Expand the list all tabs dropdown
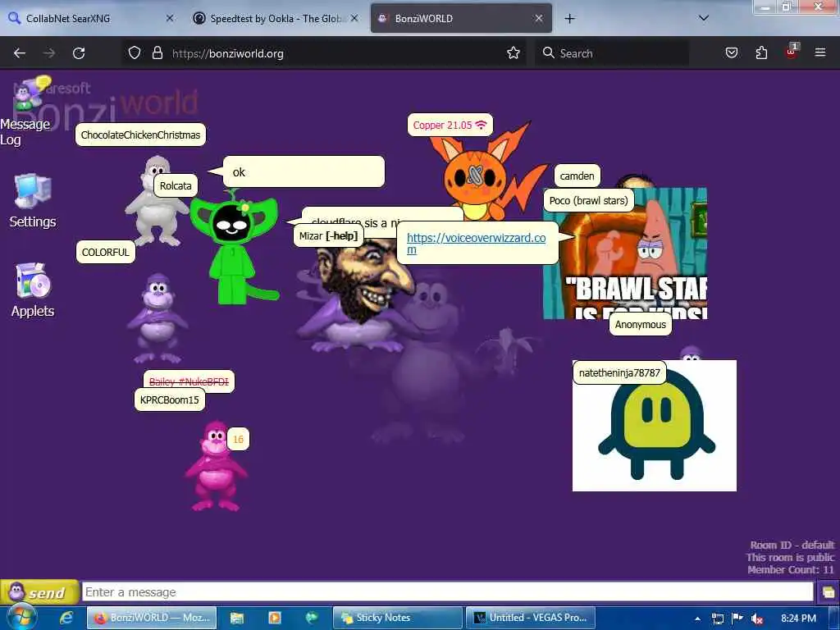The width and height of the screenshot is (840, 630). click(x=704, y=18)
